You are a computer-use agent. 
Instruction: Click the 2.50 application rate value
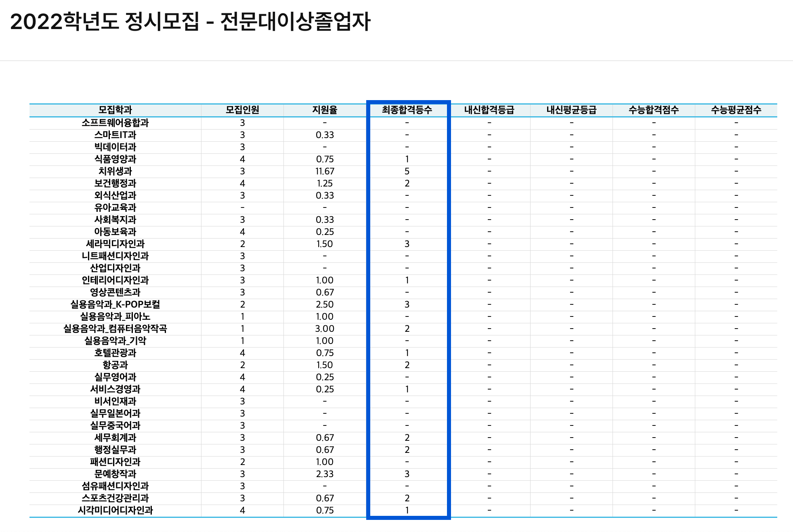click(325, 304)
